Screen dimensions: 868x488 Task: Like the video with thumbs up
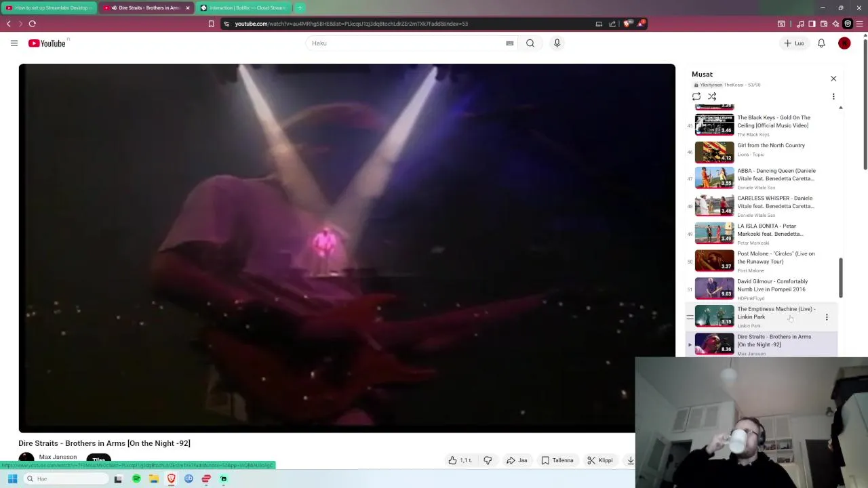coord(460,460)
